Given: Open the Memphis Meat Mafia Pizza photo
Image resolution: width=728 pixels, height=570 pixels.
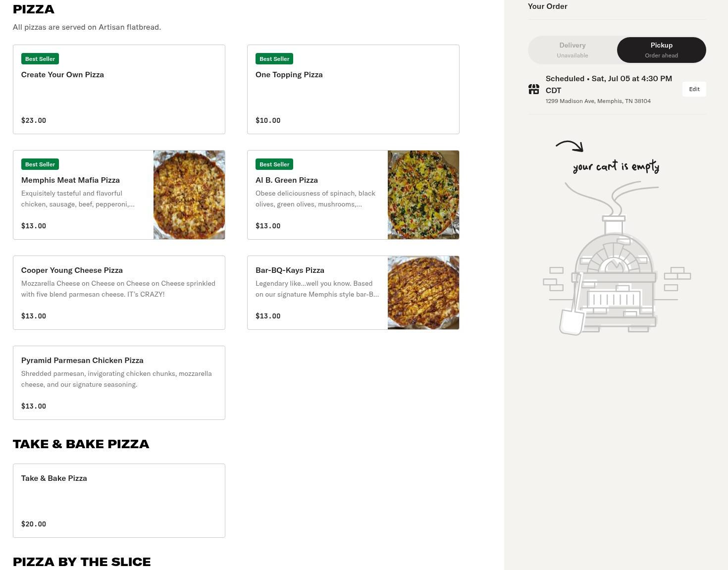Looking at the screenshot, I should tap(189, 195).
